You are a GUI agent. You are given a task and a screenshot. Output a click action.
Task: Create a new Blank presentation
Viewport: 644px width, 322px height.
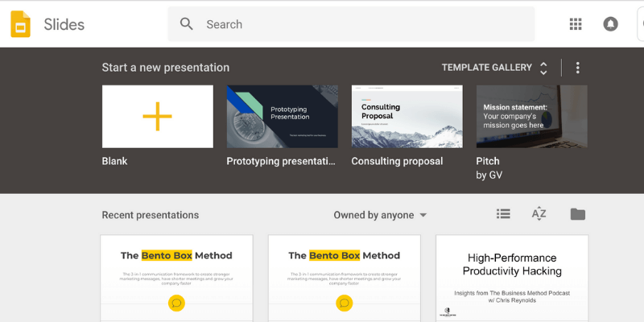click(158, 117)
